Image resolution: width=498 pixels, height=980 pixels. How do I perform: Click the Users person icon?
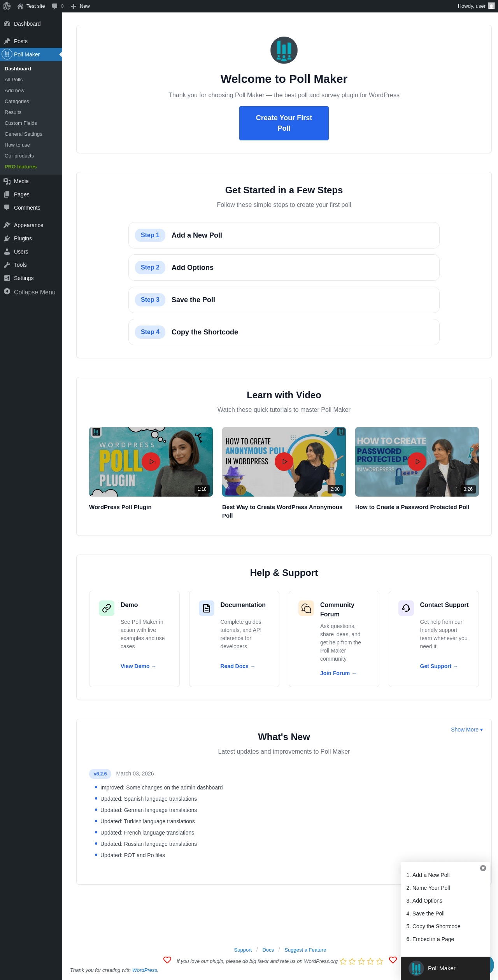(x=7, y=252)
